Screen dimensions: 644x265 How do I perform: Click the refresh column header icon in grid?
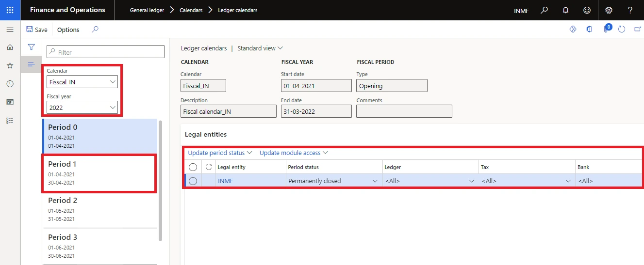point(209,167)
